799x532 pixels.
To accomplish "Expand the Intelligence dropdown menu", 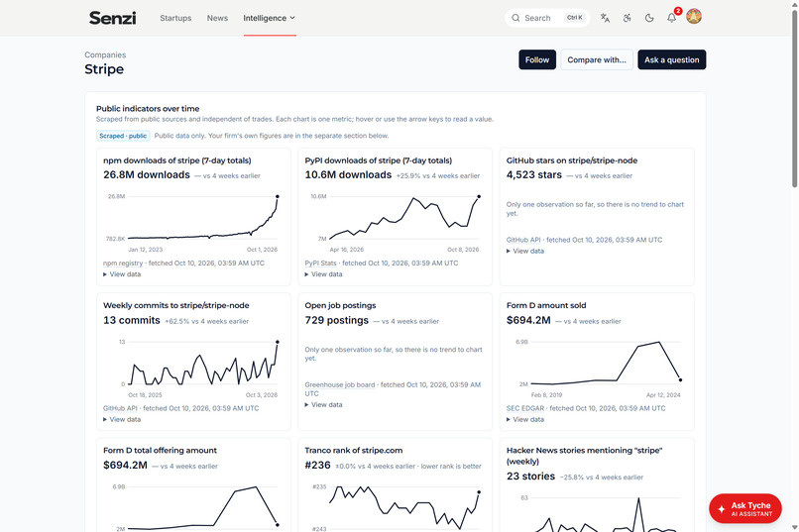I will tap(270, 18).
